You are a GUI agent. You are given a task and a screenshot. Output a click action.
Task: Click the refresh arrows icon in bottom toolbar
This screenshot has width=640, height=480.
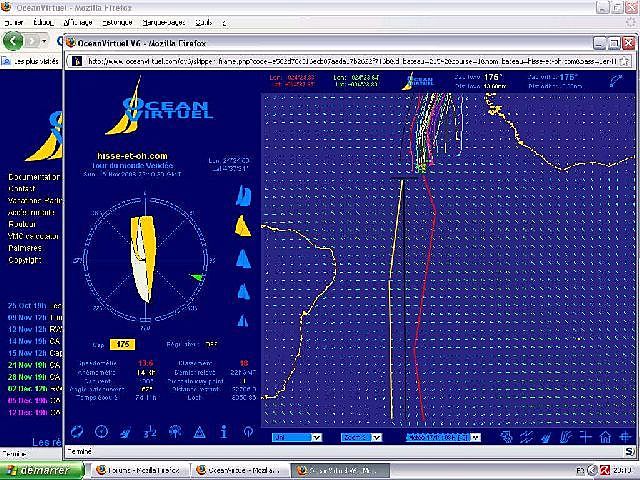[77, 431]
